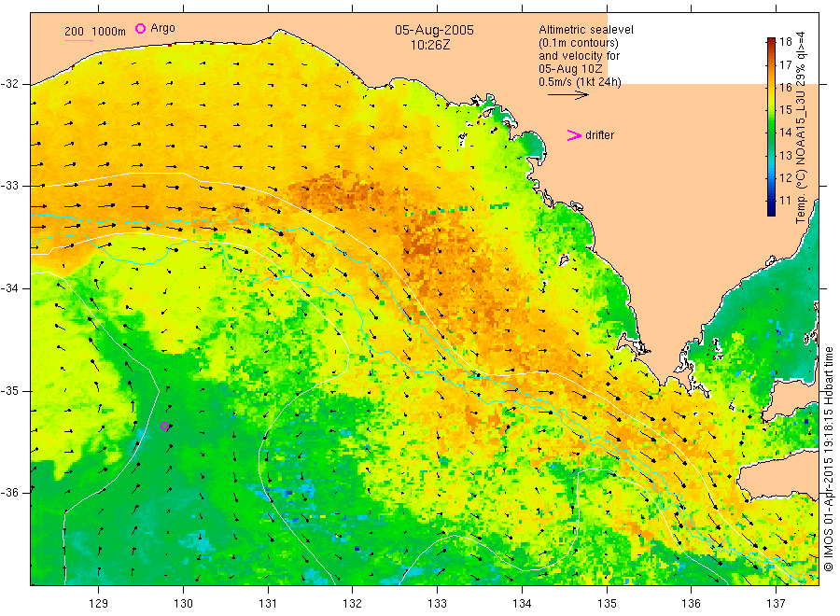Click the '05-Aug 10Z' text
Screen dimensions: 840x616
tap(570, 69)
